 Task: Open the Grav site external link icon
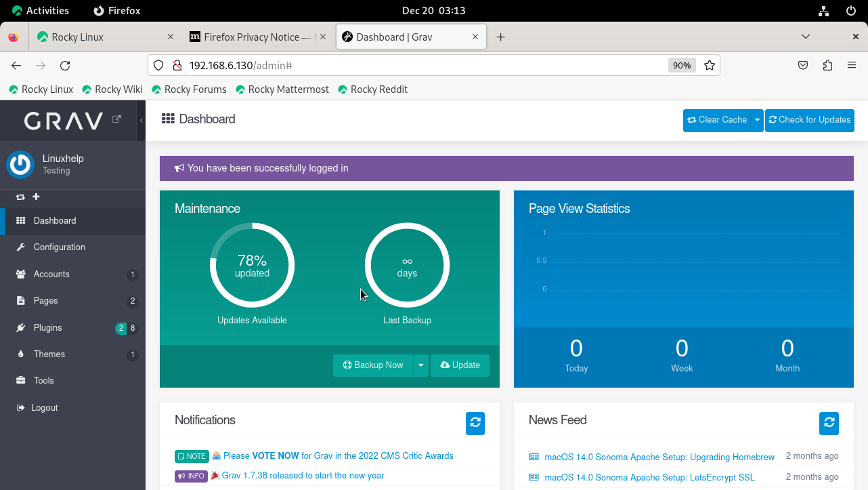pos(116,119)
